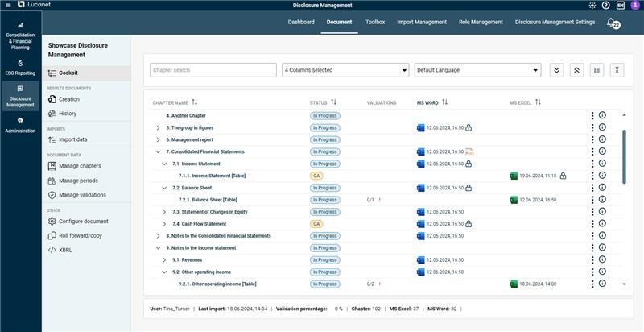The width and height of the screenshot is (644, 332).
Task: Expand the 5. The group in figures chapter
Action: 158,127
